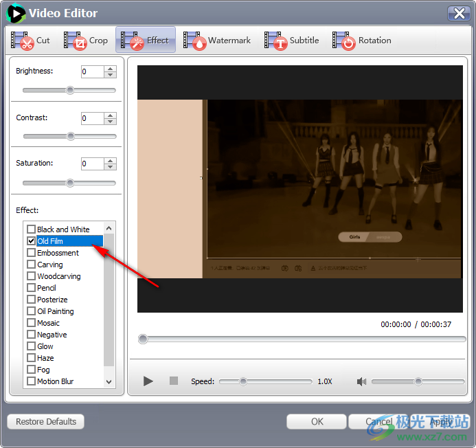Increase Saturation with the up arrow
The height and width of the screenshot is (448, 476).
(110, 161)
